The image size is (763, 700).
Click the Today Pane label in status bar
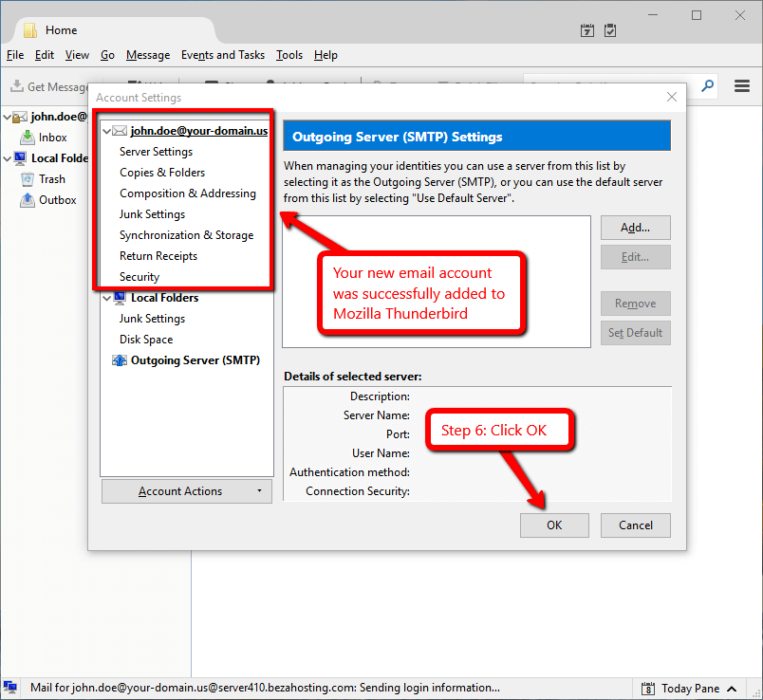pos(691,689)
